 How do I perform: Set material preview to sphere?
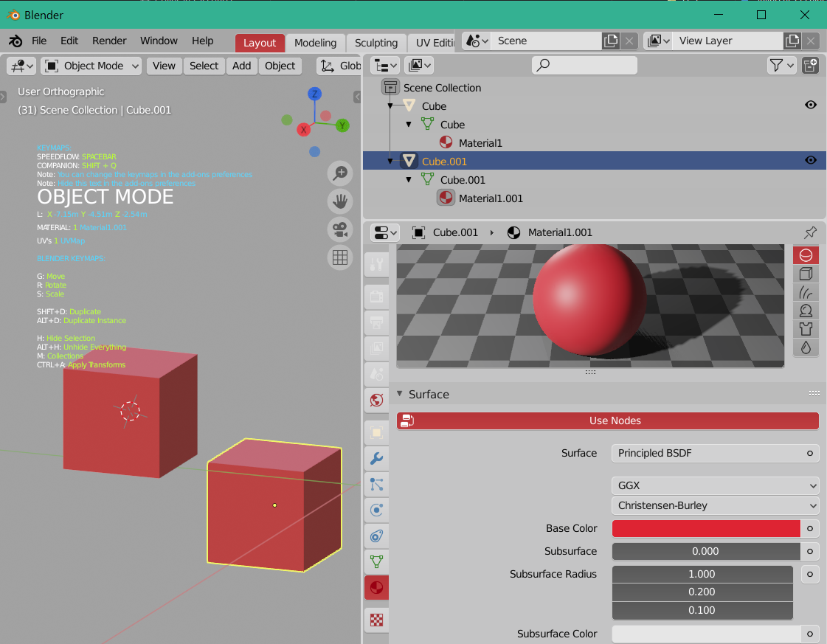[x=806, y=255]
